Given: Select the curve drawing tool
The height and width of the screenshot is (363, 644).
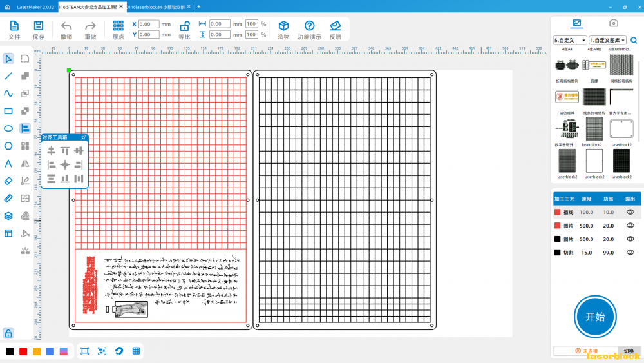Looking at the screenshot, I should pos(8,93).
